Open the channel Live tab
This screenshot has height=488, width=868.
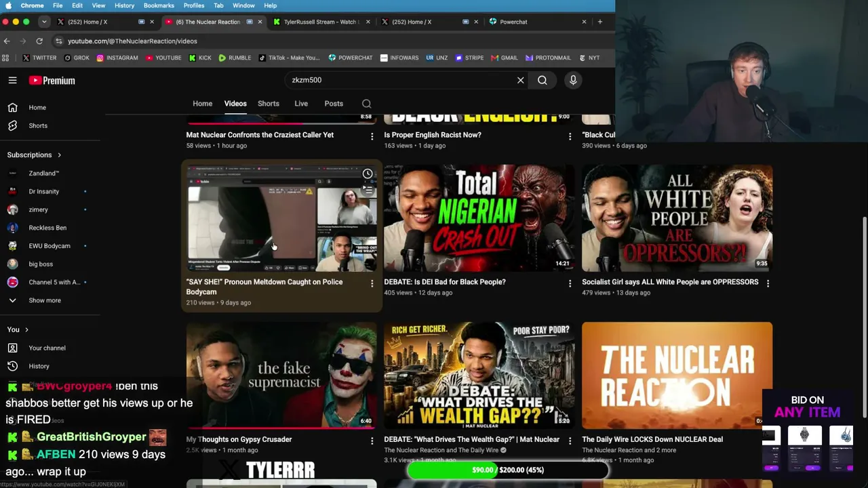point(301,104)
